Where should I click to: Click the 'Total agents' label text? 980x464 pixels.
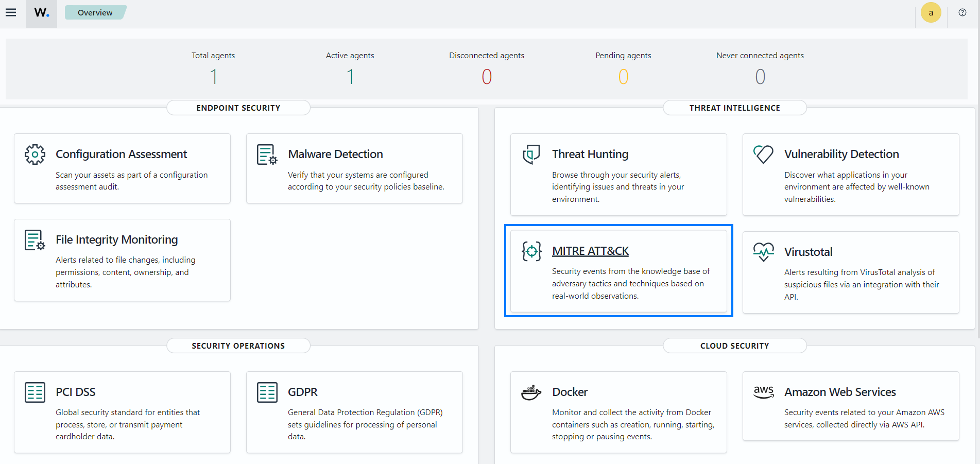click(213, 55)
